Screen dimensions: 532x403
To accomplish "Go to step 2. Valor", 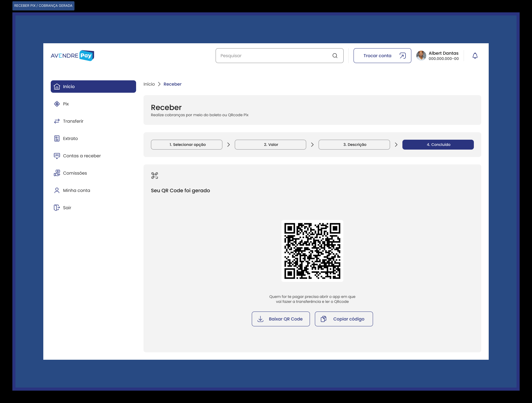I will pyautogui.click(x=270, y=145).
